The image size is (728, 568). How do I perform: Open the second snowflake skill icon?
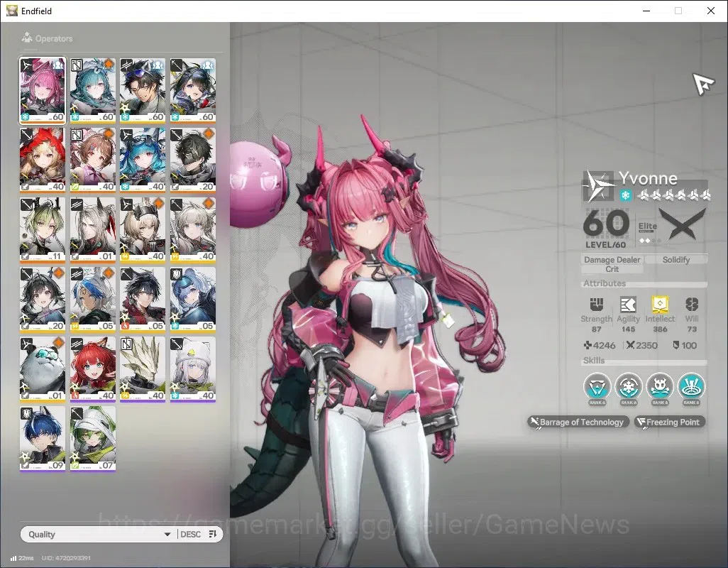coord(629,387)
